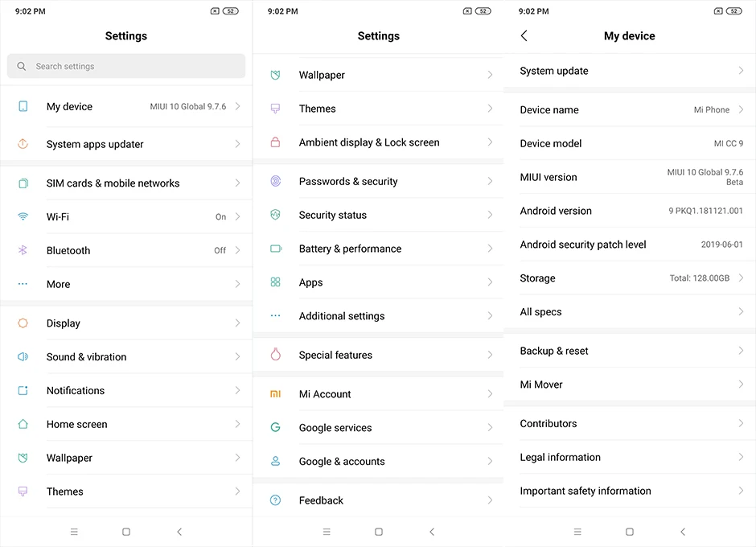Tap the Mi Account logo icon
The width and height of the screenshot is (756, 547).
click(x=276, y=394)
